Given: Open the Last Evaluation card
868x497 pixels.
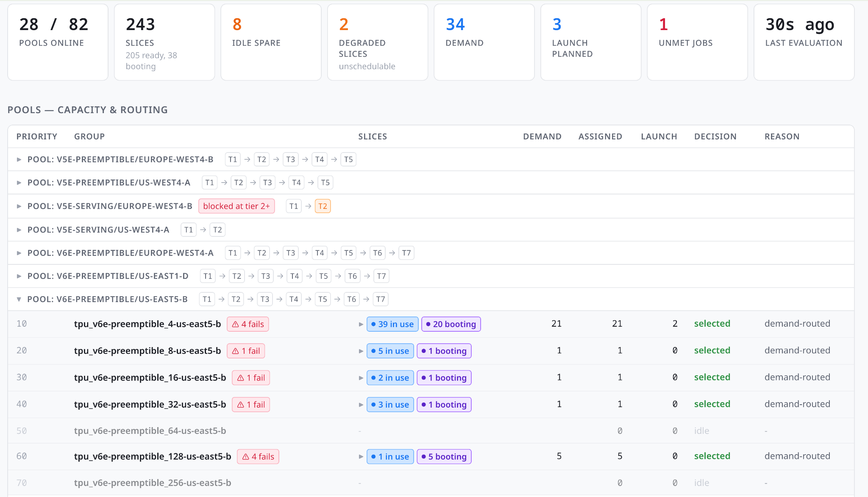Looking at the screenshot, I should (x=804, y=42).
